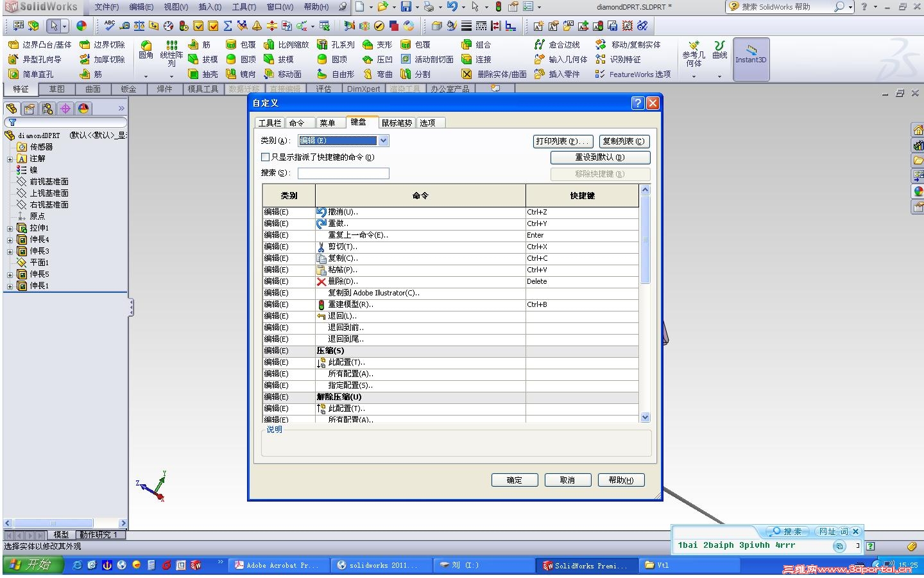
Task: Open the 工具栏 tab in the dialog
Action: point(269,123)
